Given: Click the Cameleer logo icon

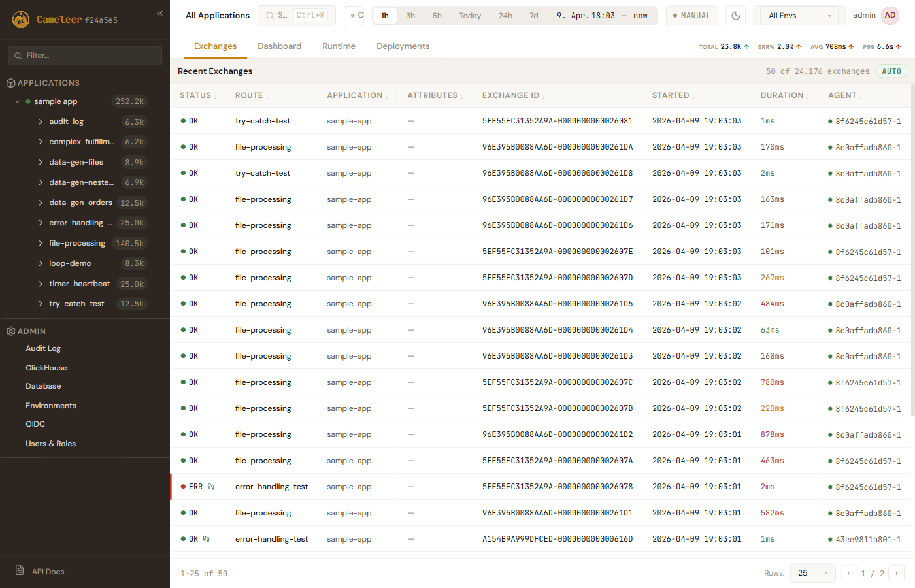Looking at the screenshot, I should (x=21, y=20).
